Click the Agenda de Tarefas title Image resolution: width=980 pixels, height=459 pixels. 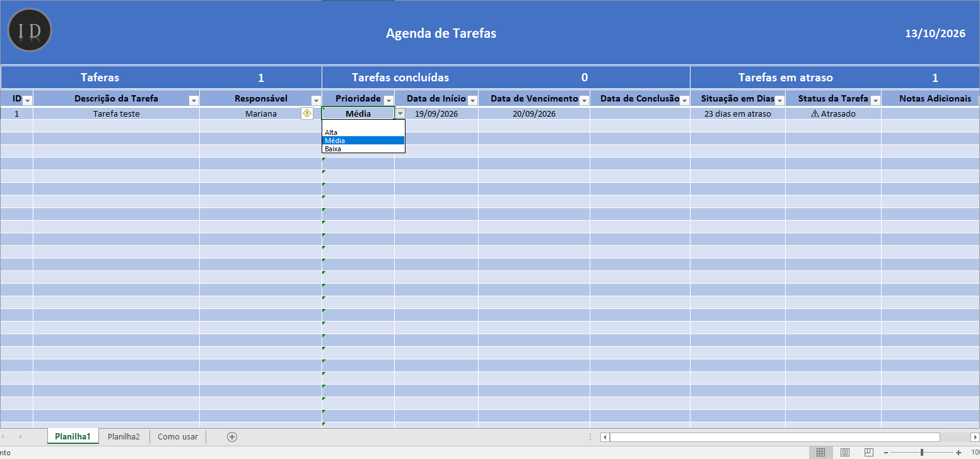(441, 33)
